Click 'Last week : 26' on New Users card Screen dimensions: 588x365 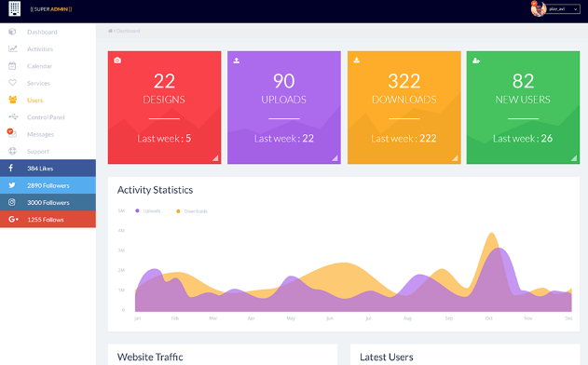(523, 139)
